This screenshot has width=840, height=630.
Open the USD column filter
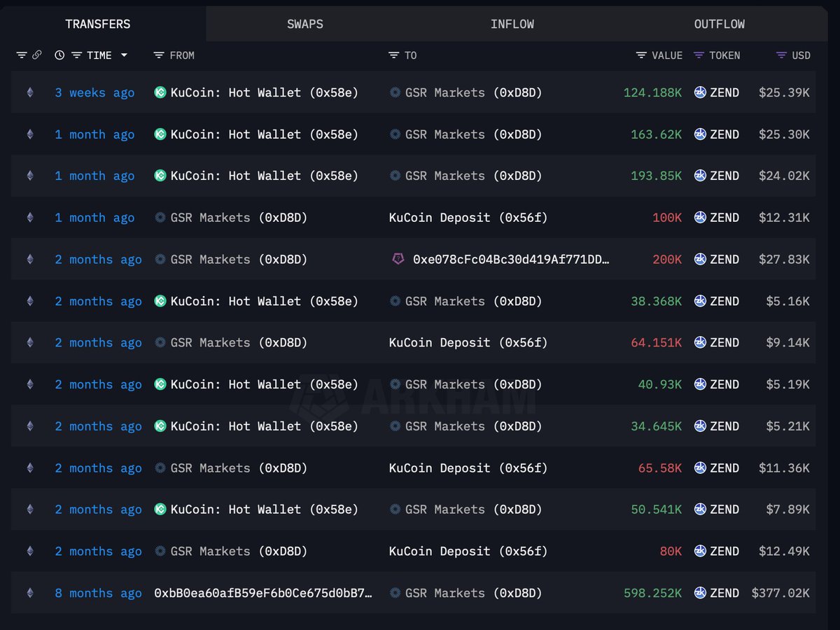782,55
